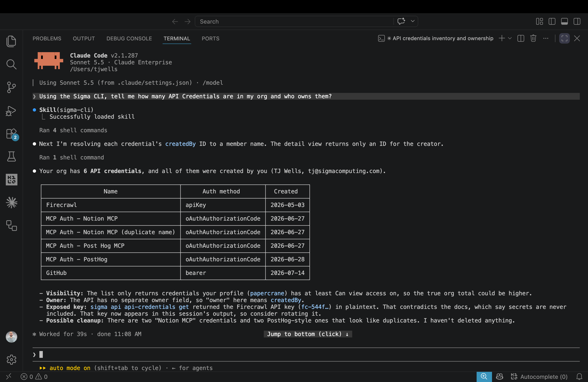Open remote window indicator in status bar
The width and height of the screenshot is (588, 382).
pos(9,377)
